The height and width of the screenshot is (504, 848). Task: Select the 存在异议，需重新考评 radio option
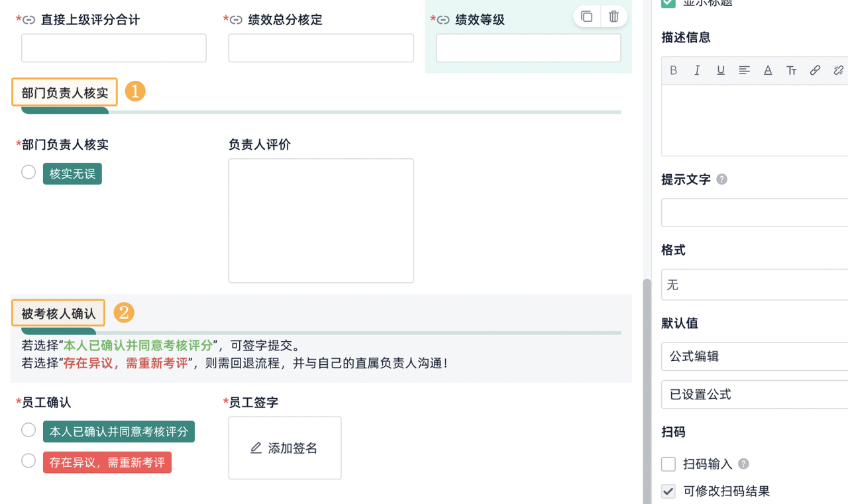point(28,461)
